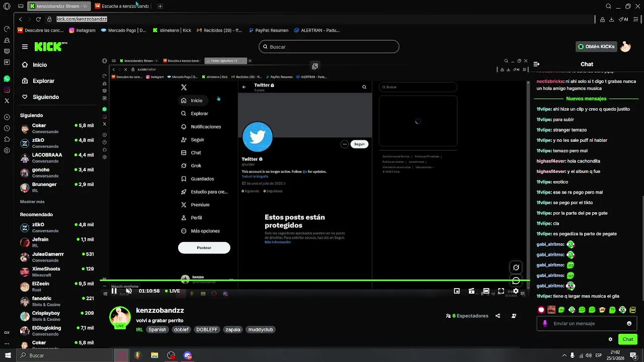Select the muddyclub stream tag
Screen dimensions: 644x362
pyautogui.click(x=261, y=330)
